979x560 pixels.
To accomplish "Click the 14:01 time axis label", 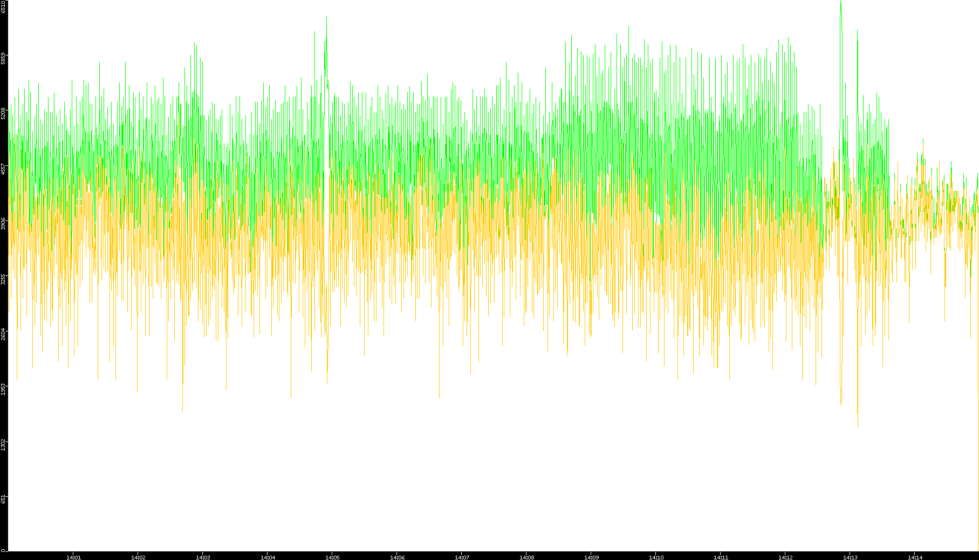I will (x=73, y=557).
